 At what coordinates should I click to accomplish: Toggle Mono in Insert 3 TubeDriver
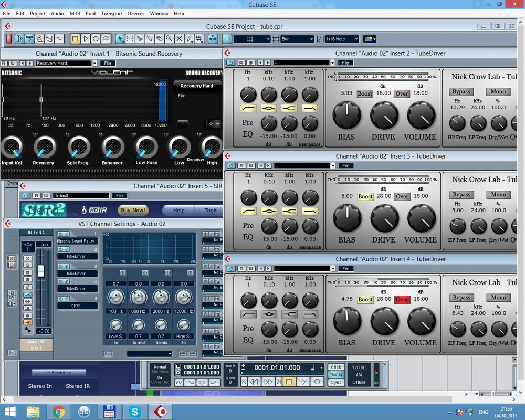(498, 195)
